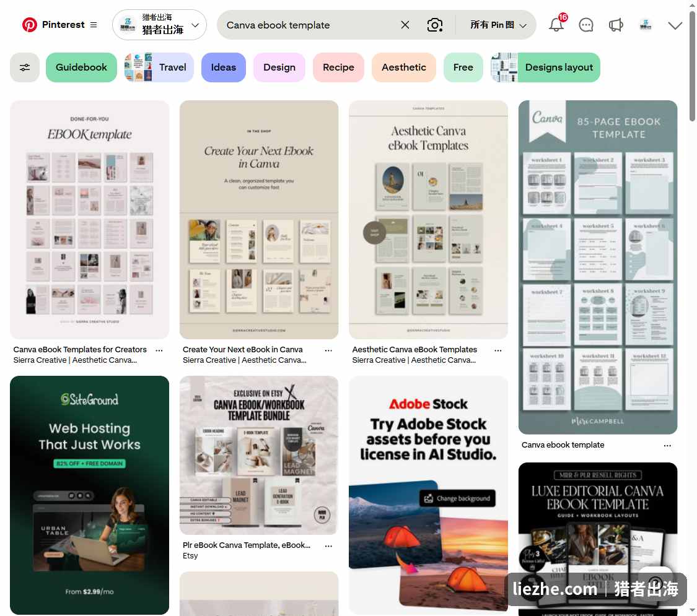Open Sierra Creative link under Aesthetic Canva eBook Templates
This screenshot has height=616, width=697.
tap(414, 360)
